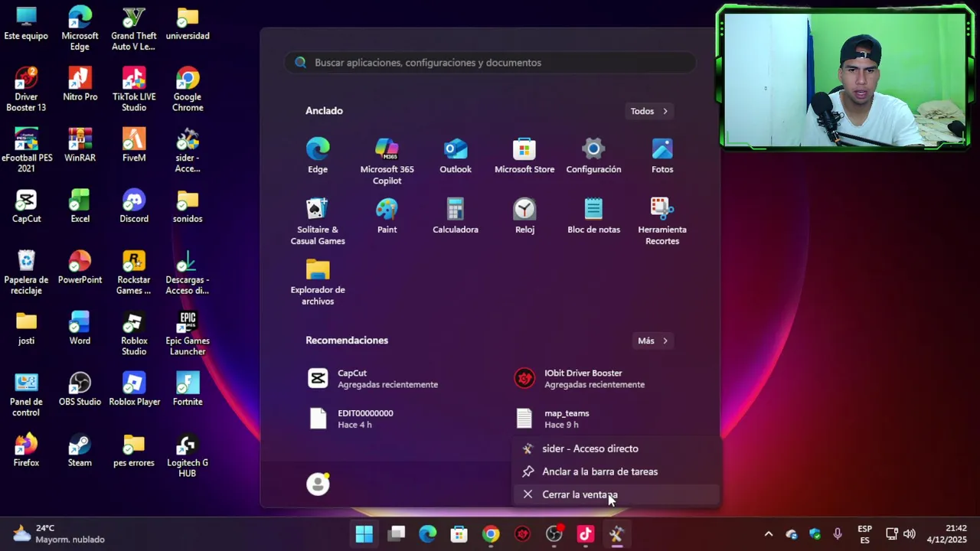Screen dimensions: 980x551
Task: Select the PowerPoint desktop shortcut
Action: click(80, 268)
